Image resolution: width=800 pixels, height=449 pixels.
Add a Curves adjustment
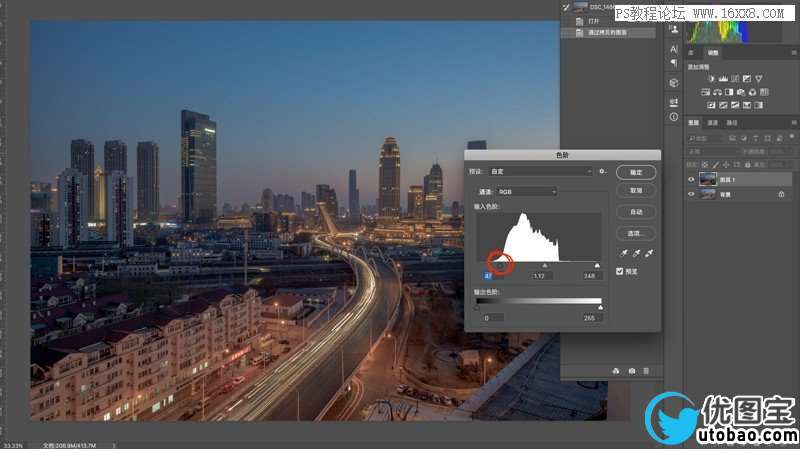(735, 79)
